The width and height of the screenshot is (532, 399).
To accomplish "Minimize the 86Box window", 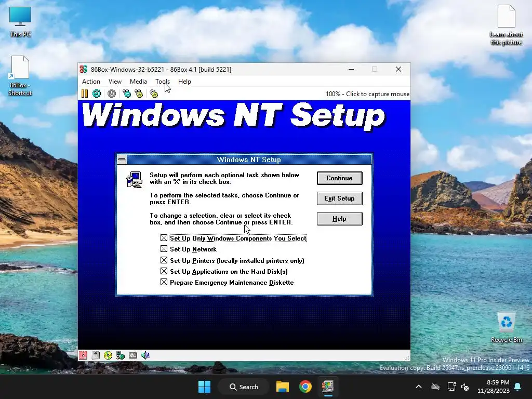I will pyautogui.click(x=351, y=69).
